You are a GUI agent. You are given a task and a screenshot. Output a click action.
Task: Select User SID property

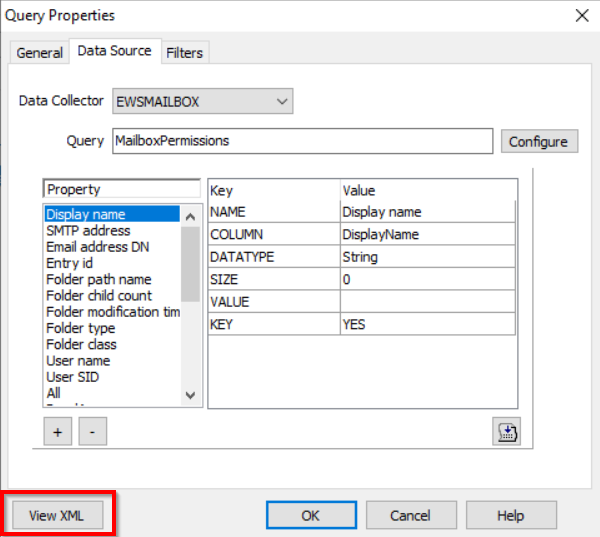tap(112, 377)
